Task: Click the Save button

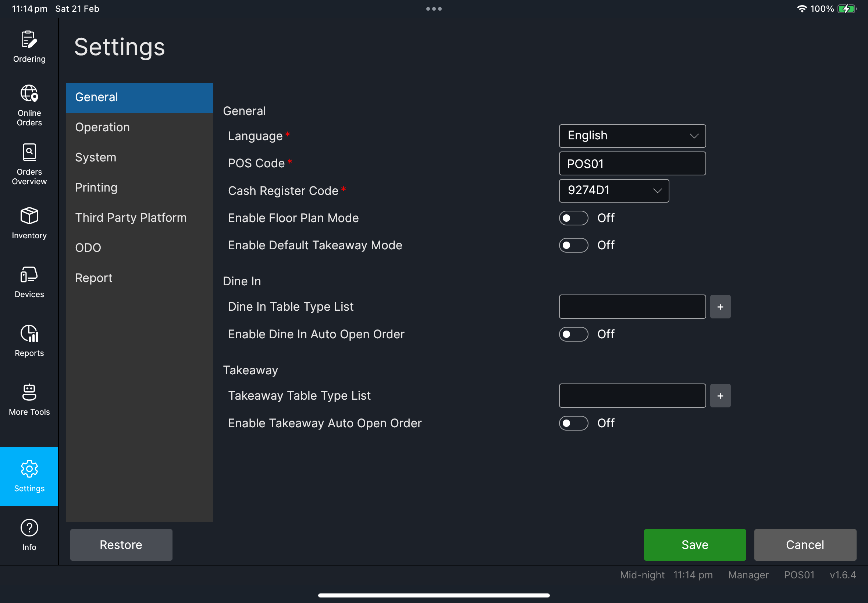Action: tap(694, 545)
